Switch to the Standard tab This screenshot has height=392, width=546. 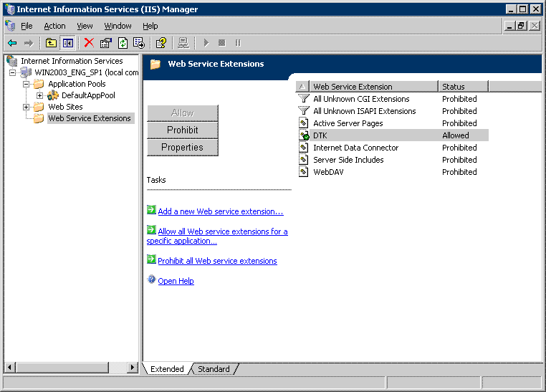[x=214, y=369]
